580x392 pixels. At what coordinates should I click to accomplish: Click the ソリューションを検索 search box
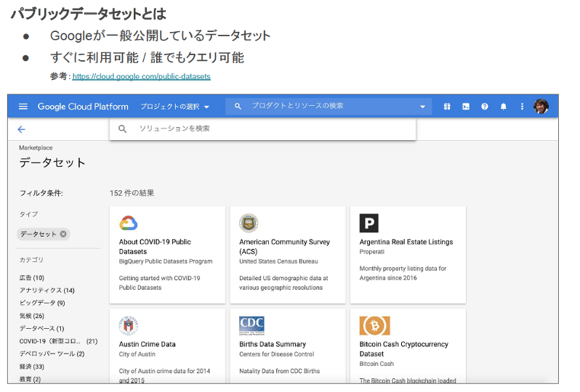tap(262, 128)
